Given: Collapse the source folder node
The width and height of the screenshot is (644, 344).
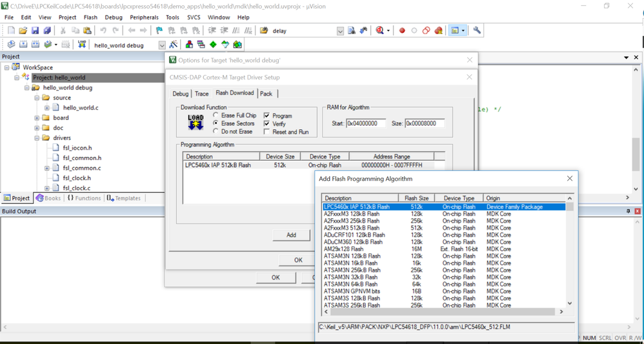Looking at the screenshot, I should [37, 98].
